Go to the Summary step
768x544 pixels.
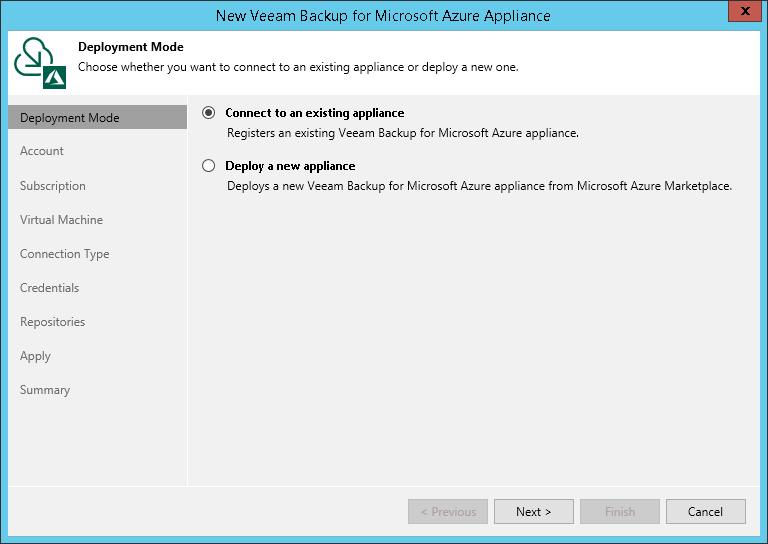(x=45, y=390)
